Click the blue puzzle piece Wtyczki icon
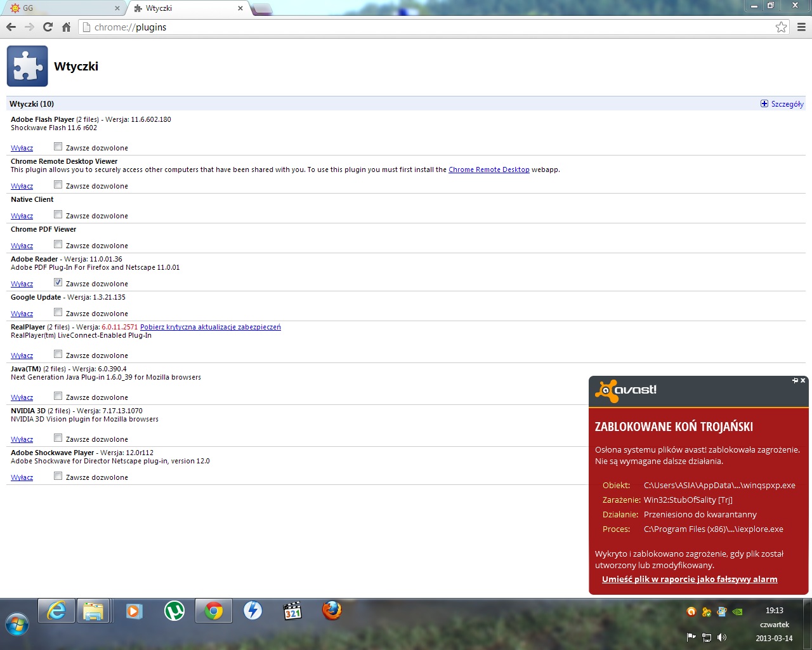Viewport: 812px width, 650px height. pos(27,66)
